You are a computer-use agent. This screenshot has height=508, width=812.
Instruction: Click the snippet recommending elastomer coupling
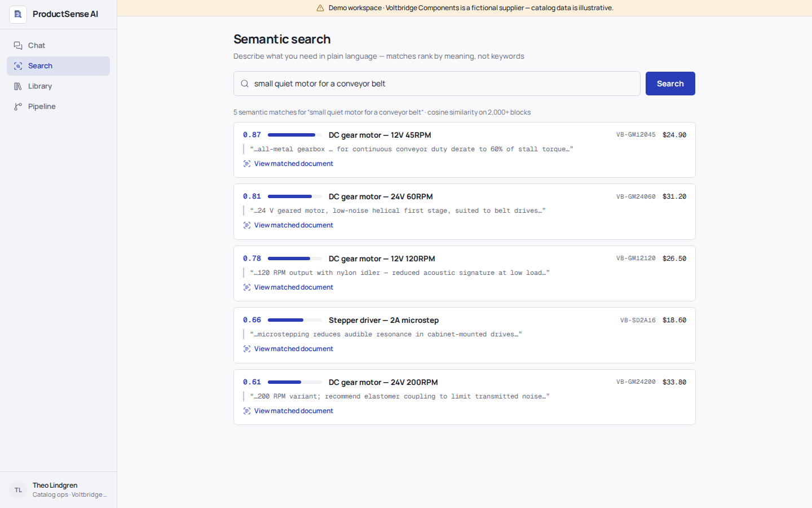click(400, 396)
